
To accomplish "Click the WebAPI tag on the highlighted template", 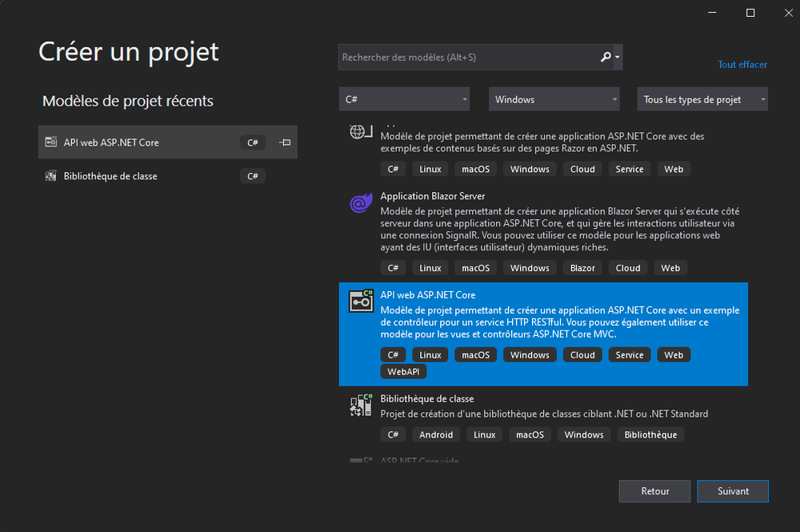I will click(403, 371).
